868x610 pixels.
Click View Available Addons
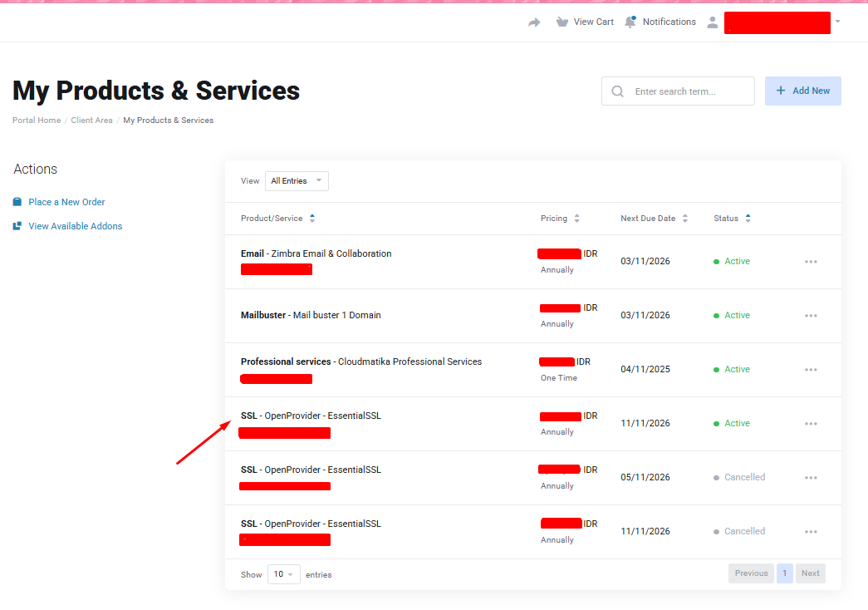[76, 226]
